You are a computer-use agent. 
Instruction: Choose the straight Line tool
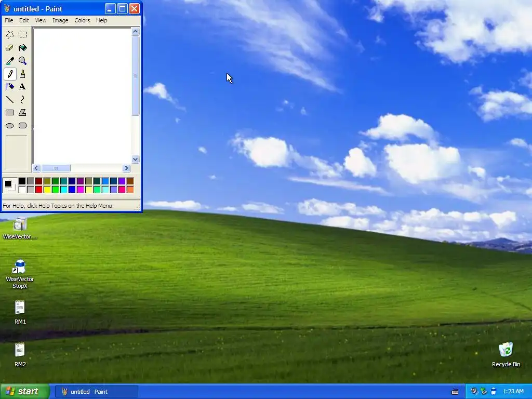(9, 99)
